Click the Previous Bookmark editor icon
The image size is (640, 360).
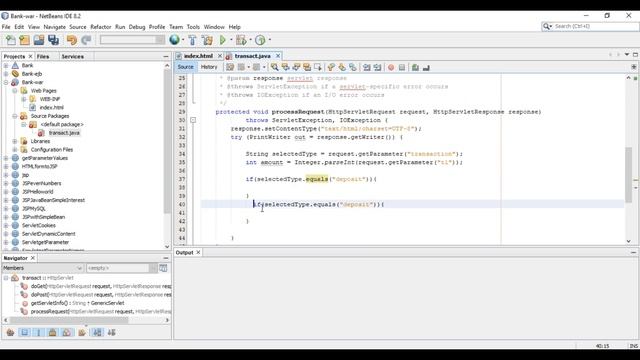tap(331, 67)
